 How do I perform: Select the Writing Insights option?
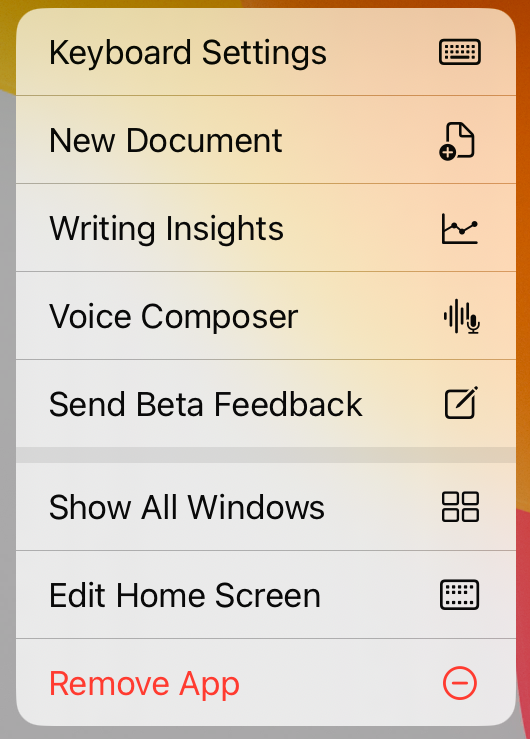(x=166, y=230)
